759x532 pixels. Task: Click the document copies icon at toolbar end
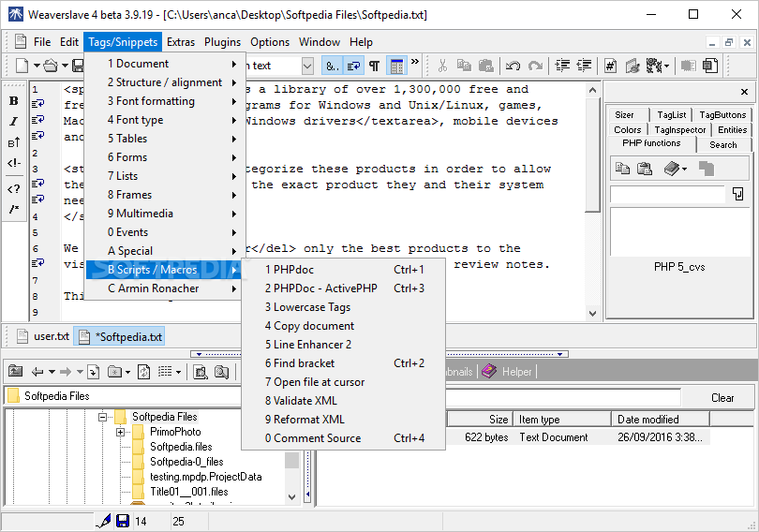710,66
